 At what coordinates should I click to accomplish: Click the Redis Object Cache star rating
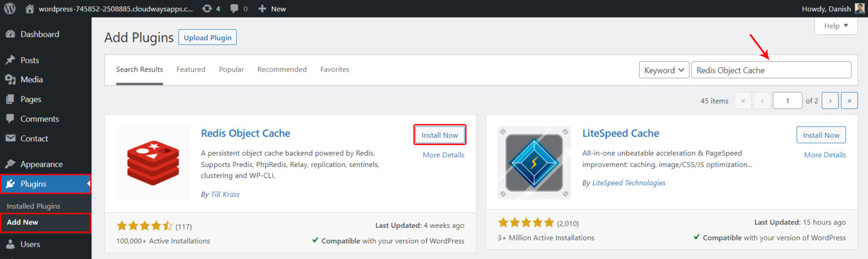(x=145, y=226)
